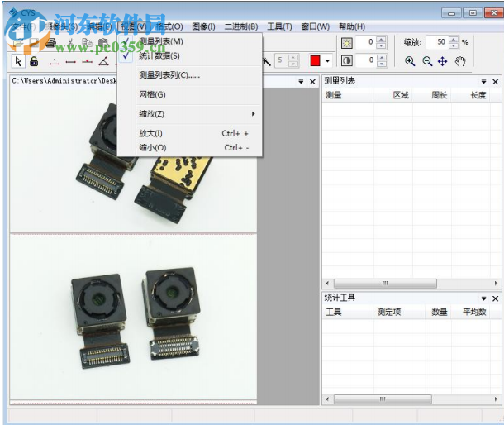Click the 数量 column header in 统计工具
This screenshot has height=425, width=504.
click(x=440, y=313)
